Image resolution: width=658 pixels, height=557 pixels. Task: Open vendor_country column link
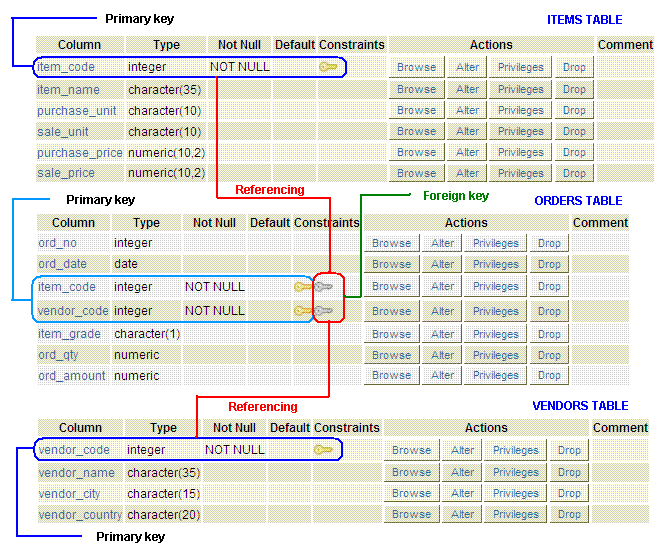tap(80, 515)
